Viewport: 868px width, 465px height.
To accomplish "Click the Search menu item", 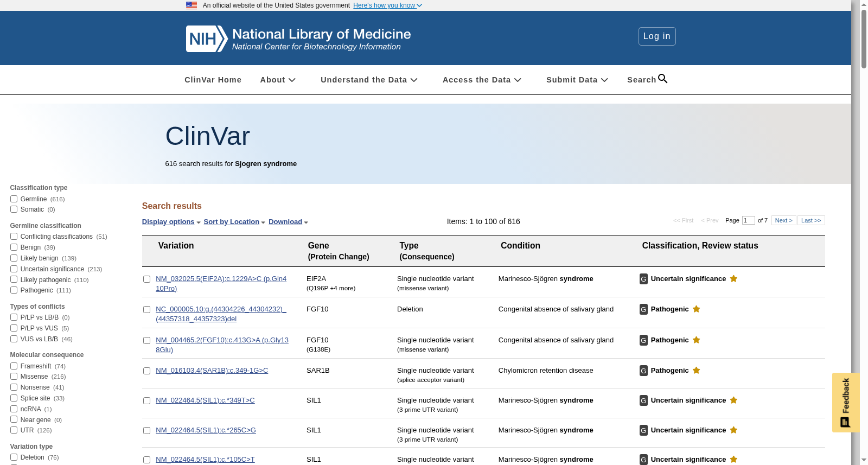I will 647,80.
